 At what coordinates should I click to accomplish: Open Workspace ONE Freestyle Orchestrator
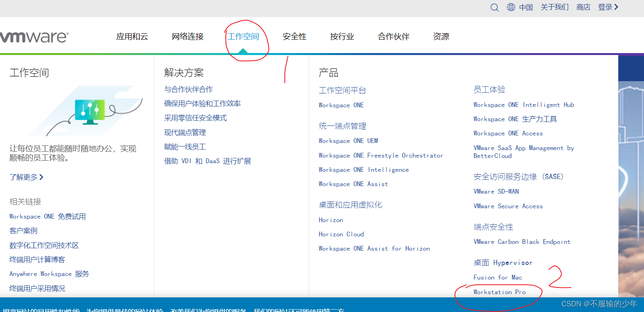(381, 156)
